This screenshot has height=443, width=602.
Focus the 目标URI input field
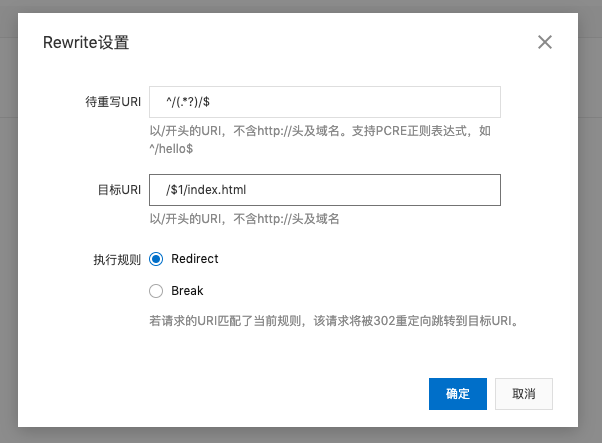pyautogui.click(x=324, y=190)
